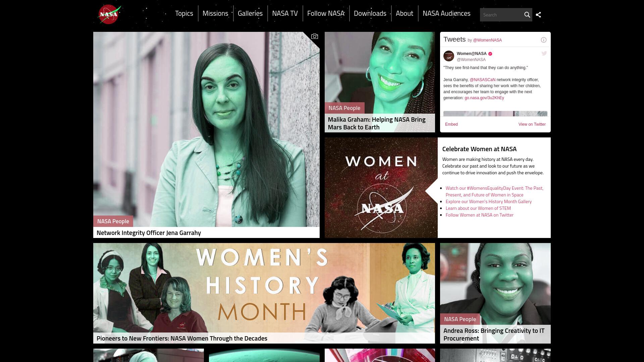Screen dimensions: 644x362
Task: Open Follow Women at NASA on Twitter
Action: (x=479, y=215)
